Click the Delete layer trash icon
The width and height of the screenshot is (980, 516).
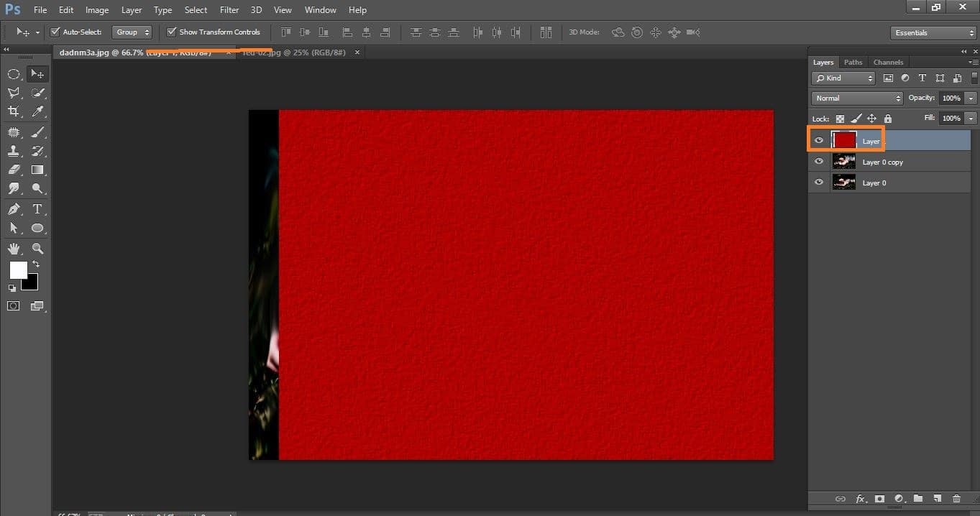tap(956, 499)
